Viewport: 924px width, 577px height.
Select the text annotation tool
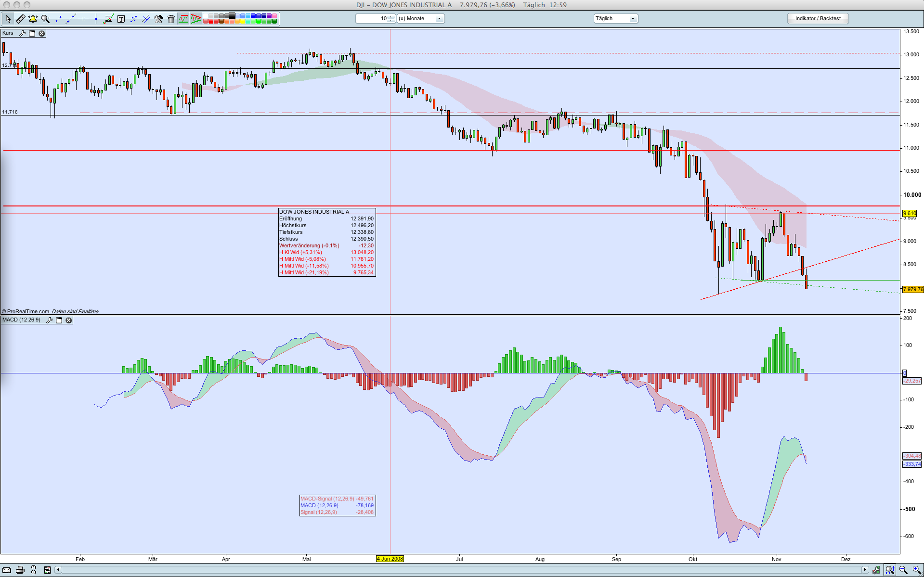121,19
